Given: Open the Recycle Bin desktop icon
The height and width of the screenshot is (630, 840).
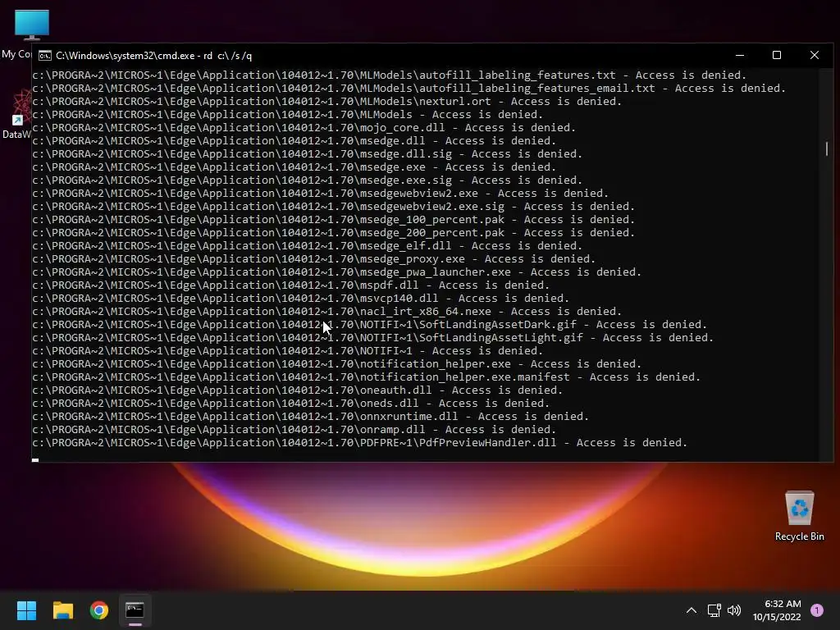Looking at the screenshot, I should (x=799, y=516).
